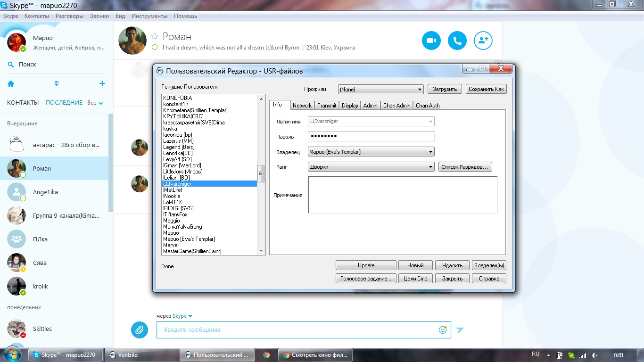Click in the Примечания text area
The height and width of the screenshot is (362, 644).
(x=403, y=195)
